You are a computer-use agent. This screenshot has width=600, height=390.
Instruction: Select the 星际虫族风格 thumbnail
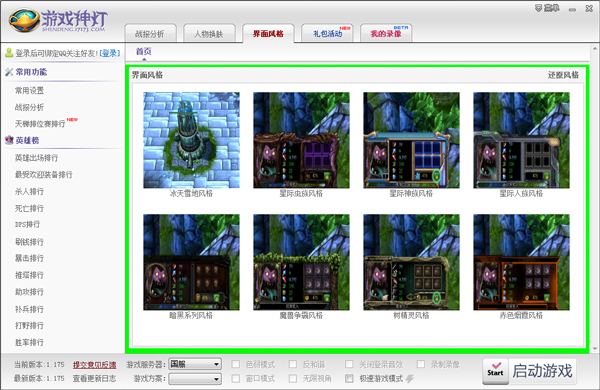[301, 140]
